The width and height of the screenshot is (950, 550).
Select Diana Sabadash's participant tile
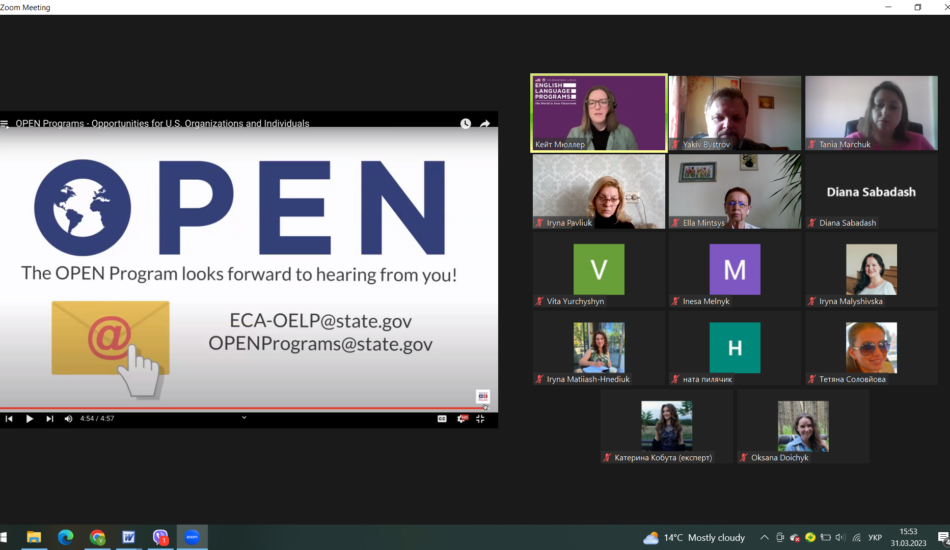click(870, 192)
